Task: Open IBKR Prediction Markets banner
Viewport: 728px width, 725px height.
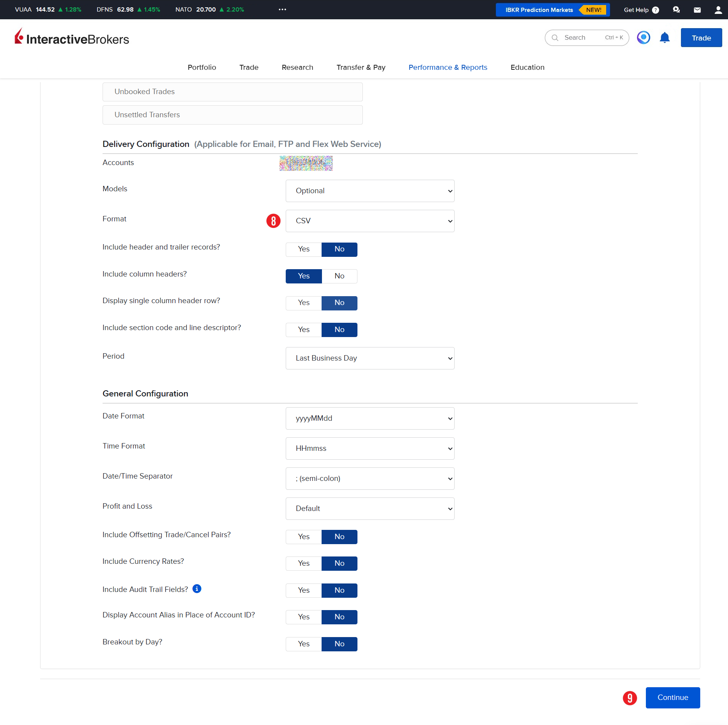Action: point(553,10)
